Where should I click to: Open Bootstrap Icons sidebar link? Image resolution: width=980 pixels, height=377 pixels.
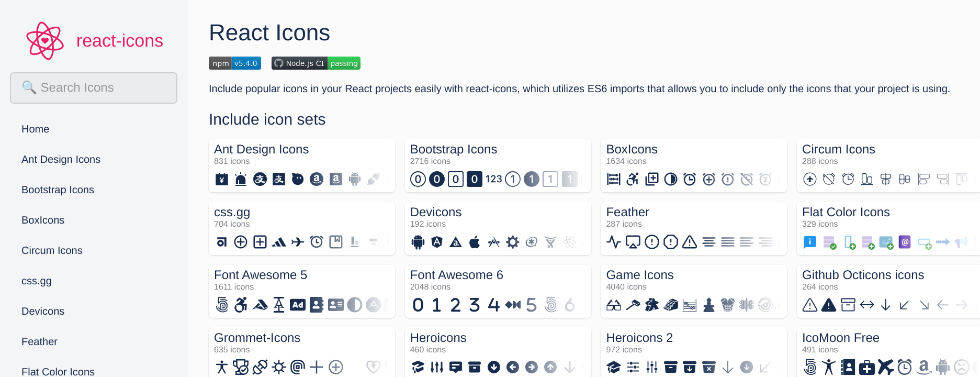coord(58,190)
